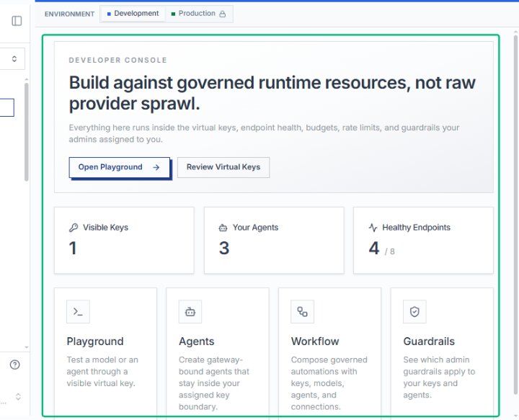Switch to the Production environment
Image resolution: width=519 pixels, height=420 pixels.
(199, 14)
